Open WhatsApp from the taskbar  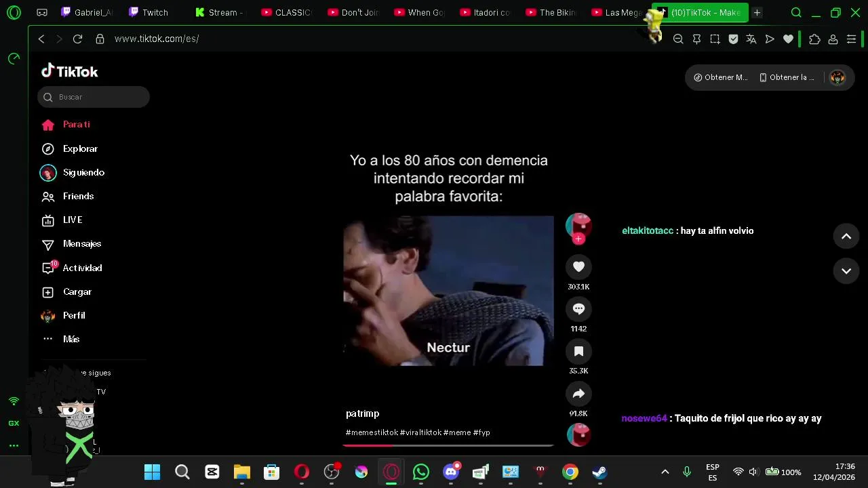421,472
